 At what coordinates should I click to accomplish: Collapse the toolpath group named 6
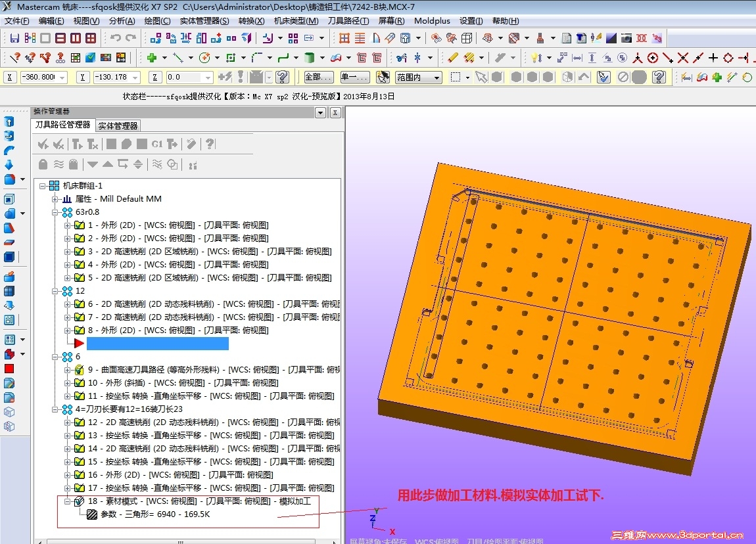55,357
